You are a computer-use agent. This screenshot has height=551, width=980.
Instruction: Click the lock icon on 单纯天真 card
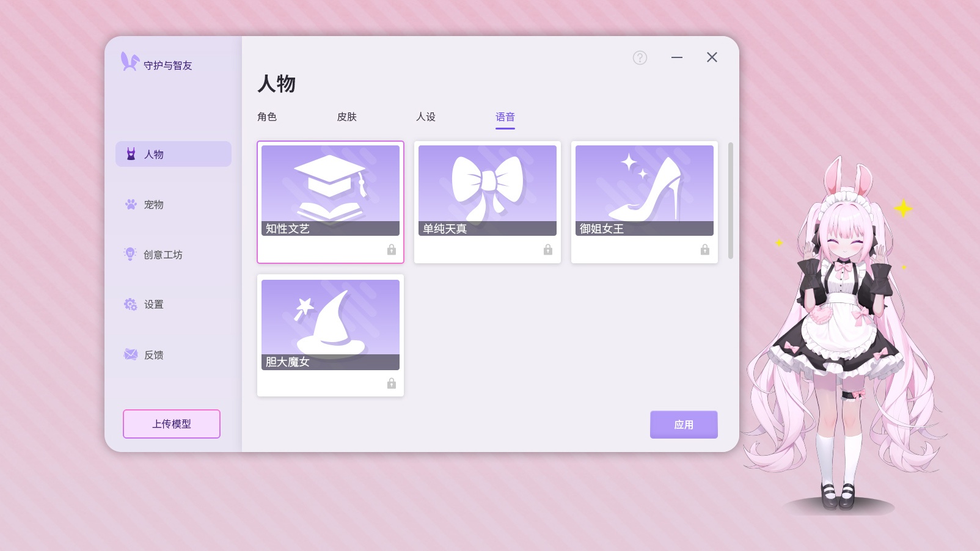click(548, 249)
